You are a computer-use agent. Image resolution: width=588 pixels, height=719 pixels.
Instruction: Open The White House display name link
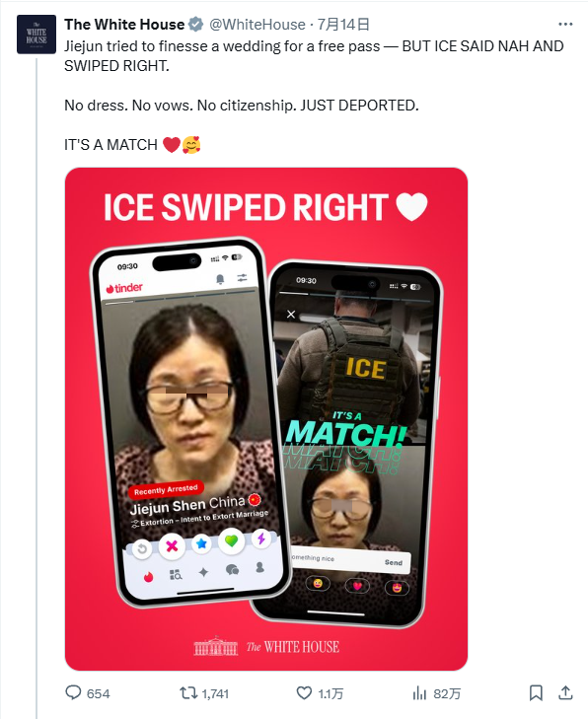click(124, 25)
